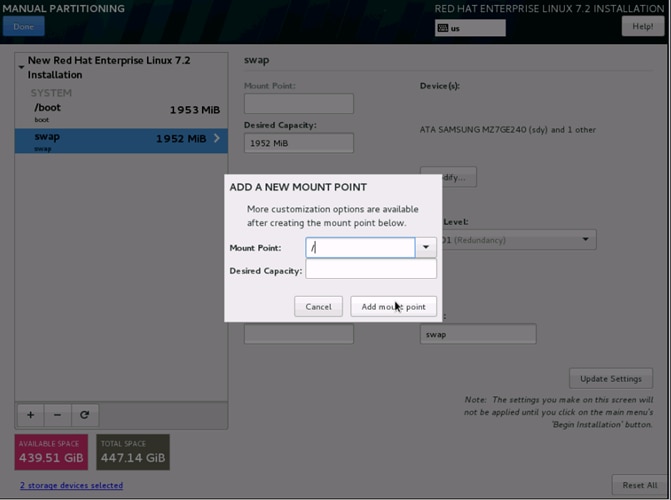
Task: Click the background empty Mount Point field
Action: [x=299, y=104]
